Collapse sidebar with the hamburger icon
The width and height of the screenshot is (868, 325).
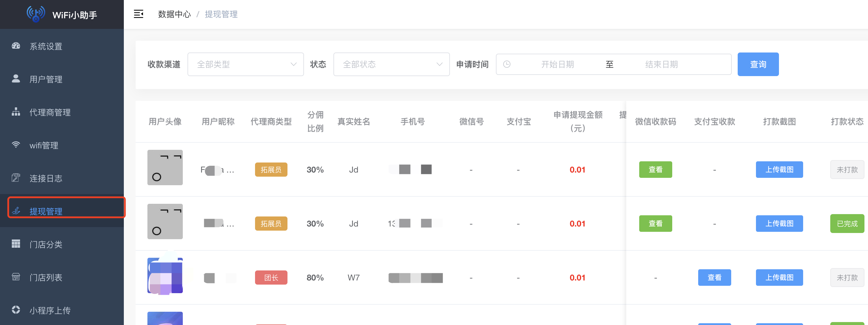(139, 14)
